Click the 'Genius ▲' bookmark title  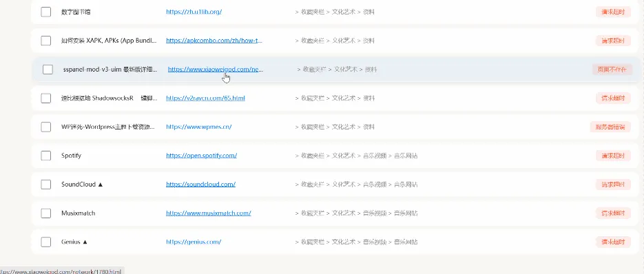(74, 242)
